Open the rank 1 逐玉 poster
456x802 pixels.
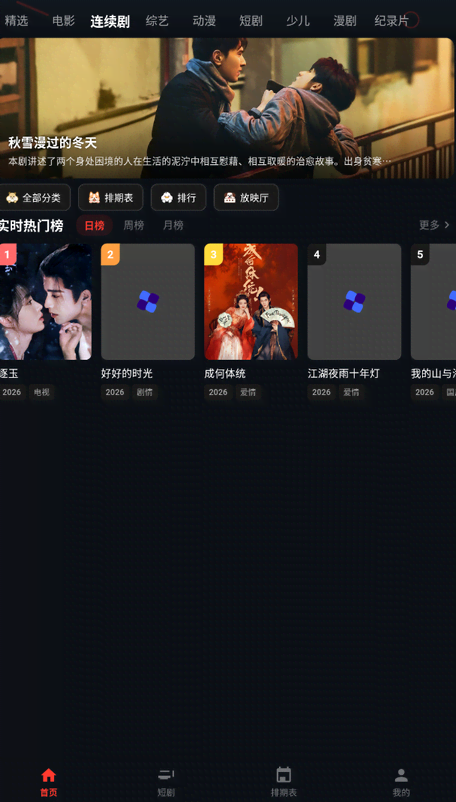coord(45,302)
